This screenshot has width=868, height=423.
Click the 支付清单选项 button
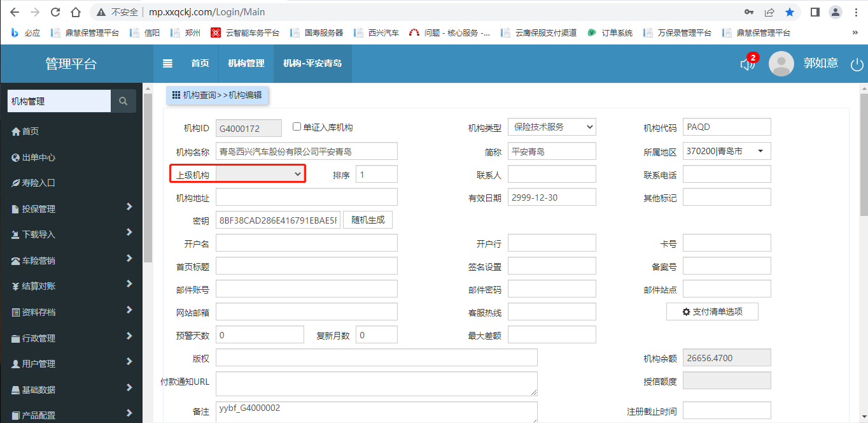point(712,312)
